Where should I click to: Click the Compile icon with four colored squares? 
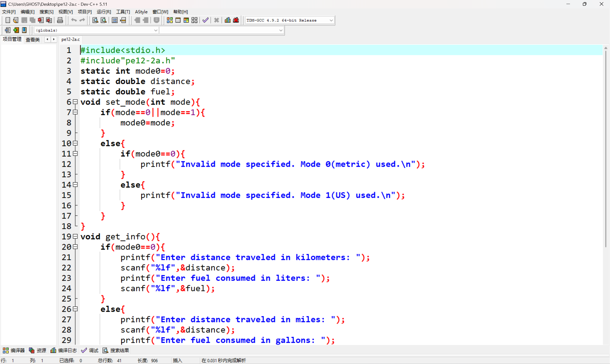170,20
